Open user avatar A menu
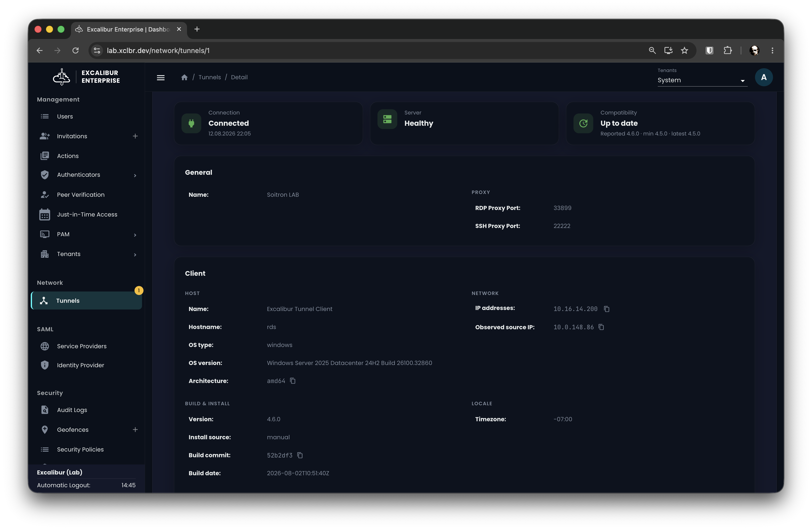 [763, 77]
